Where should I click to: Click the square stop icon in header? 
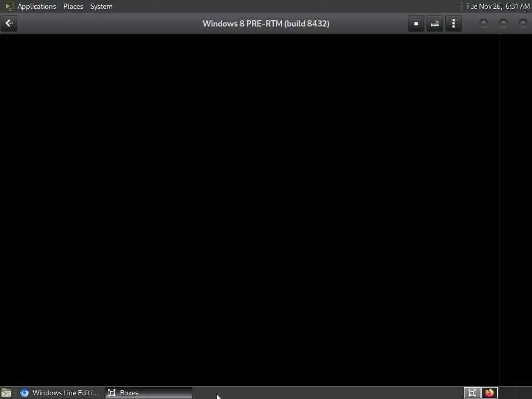click(x=416, y=23)
